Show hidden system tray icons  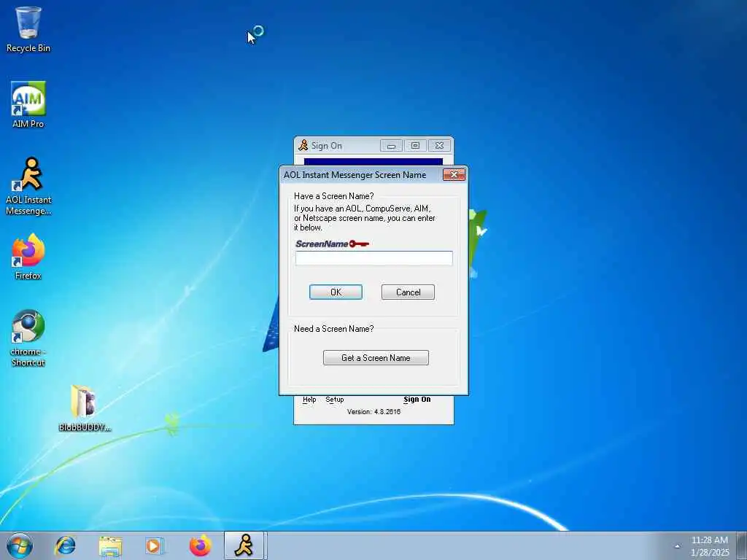click(x=677, y=546)
